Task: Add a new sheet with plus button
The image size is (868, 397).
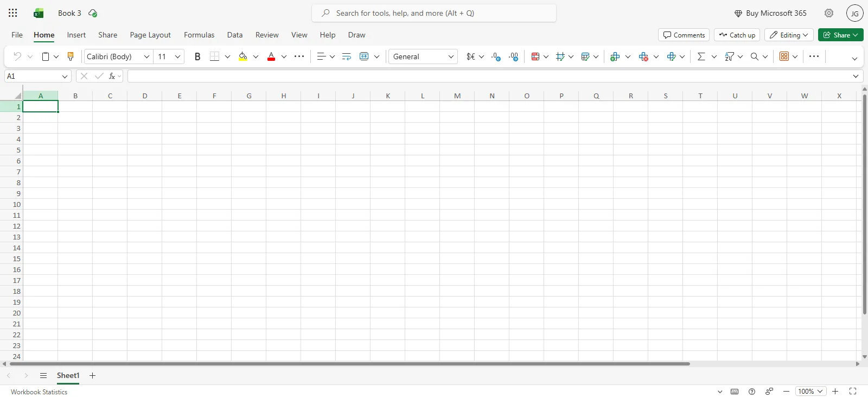Action: [x=92, y=375]
